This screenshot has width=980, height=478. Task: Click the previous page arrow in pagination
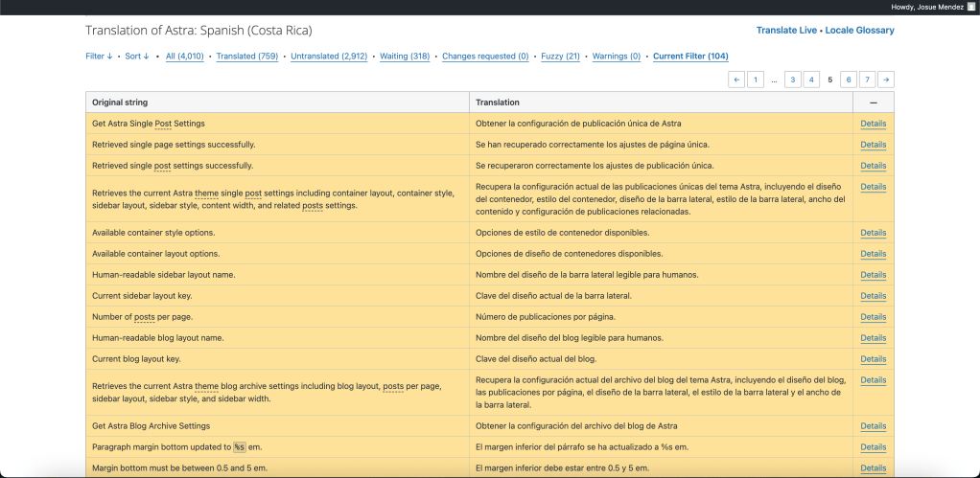736,80
